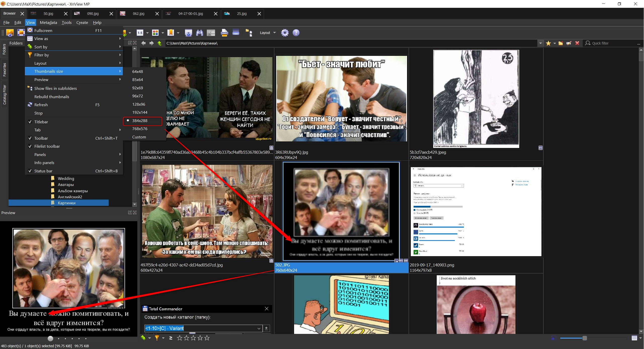Image resolution: width=644 pixels, height=349 pixels.
Task: Go up one folder with green arrow
Action: tap(159, 43)
